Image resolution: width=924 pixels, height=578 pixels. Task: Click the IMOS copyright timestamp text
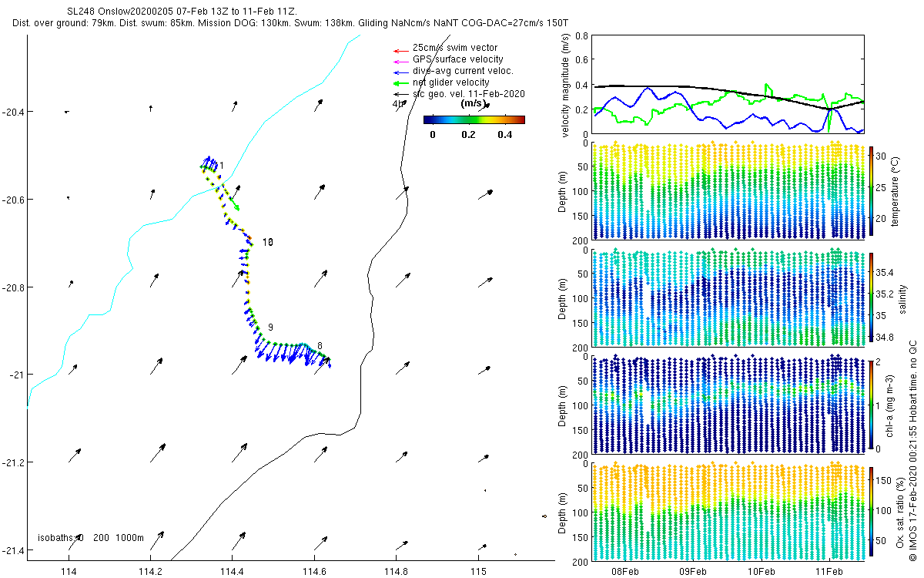coord(914,449)
